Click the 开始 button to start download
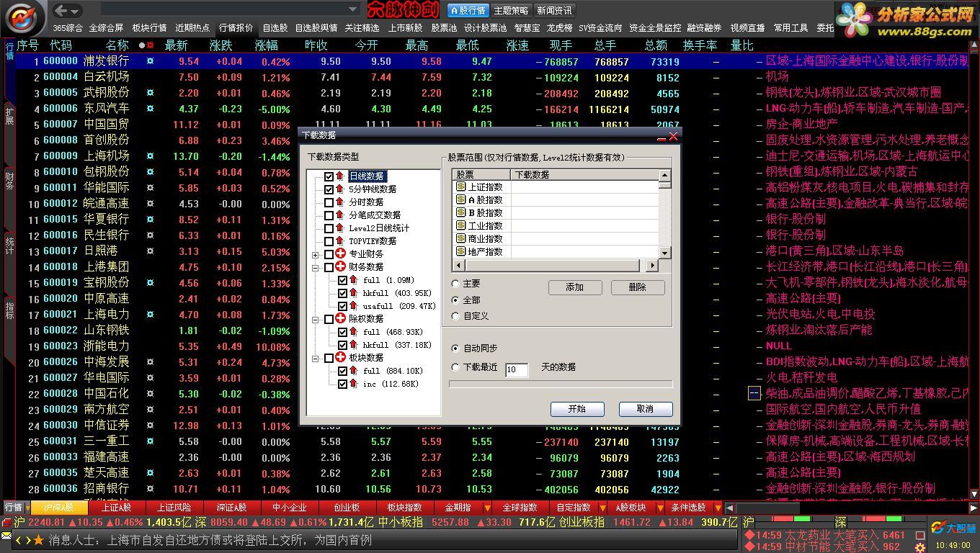 [577, 409]
